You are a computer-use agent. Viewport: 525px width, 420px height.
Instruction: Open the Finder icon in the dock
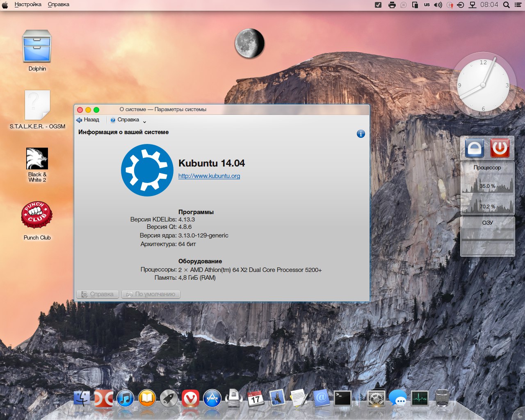coord(82,398)
